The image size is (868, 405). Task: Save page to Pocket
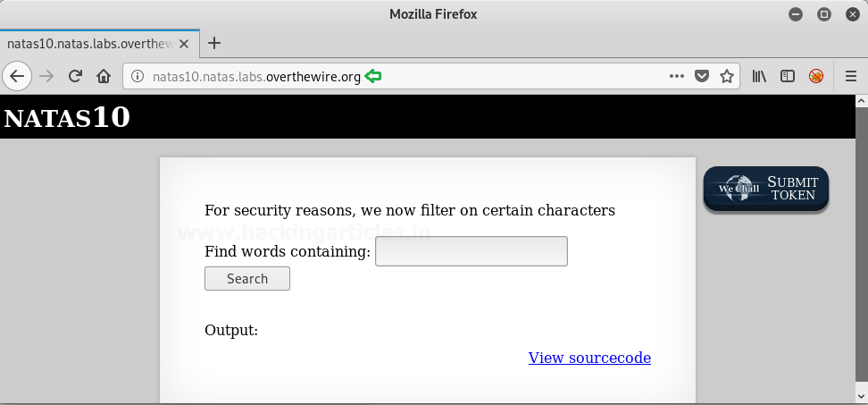(702, 76)
